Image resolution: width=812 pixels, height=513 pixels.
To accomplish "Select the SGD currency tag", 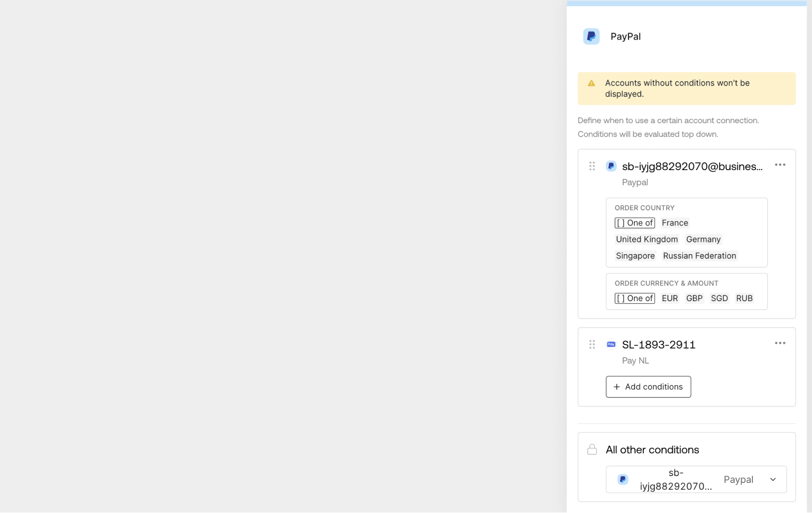I will pyautogui.click(x=719, y=299).
